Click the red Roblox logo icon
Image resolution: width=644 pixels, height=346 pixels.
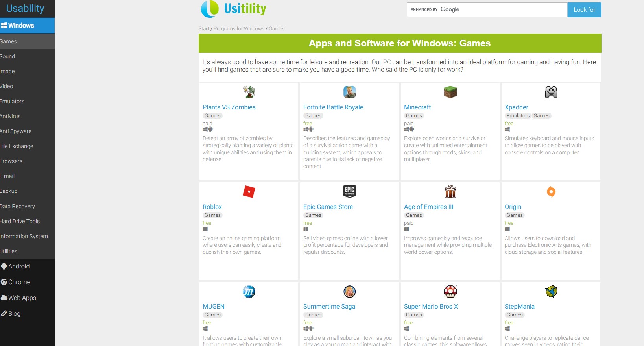[x=249, y=192]
